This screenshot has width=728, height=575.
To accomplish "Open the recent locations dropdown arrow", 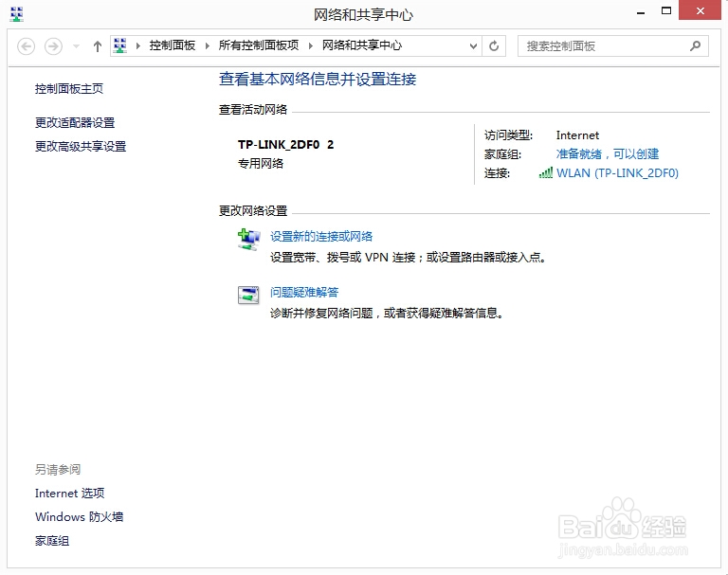I will pos(76,46).
